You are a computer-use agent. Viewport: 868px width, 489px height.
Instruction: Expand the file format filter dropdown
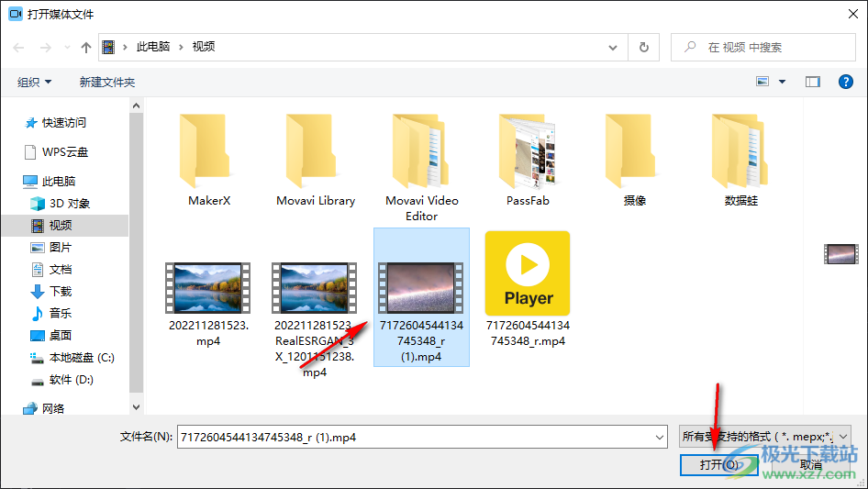(x=844, y=438)
